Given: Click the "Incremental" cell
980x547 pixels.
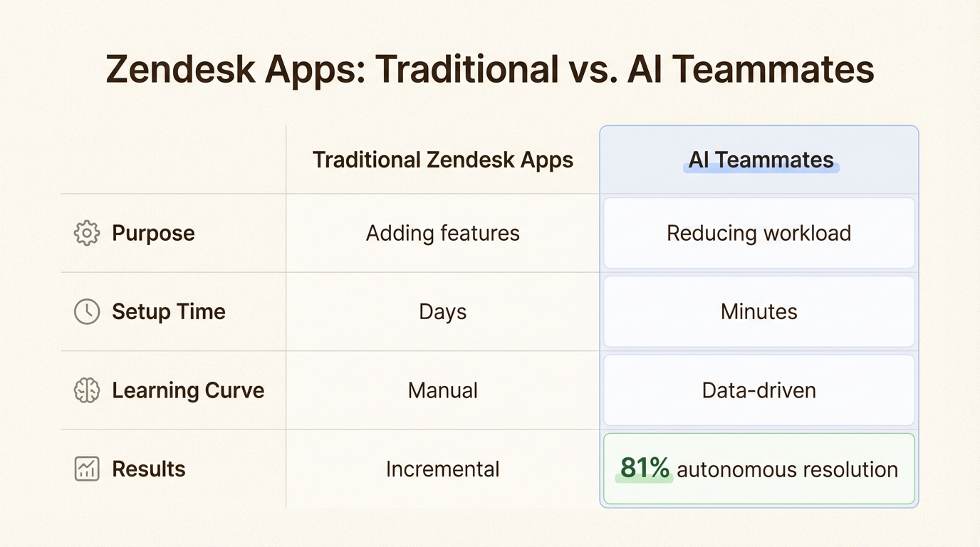Looking at the screenshot, I should (442, 469).
